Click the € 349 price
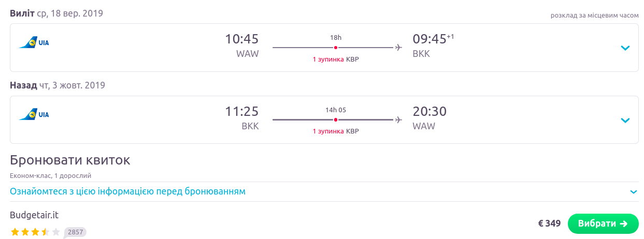 point(549,223)
